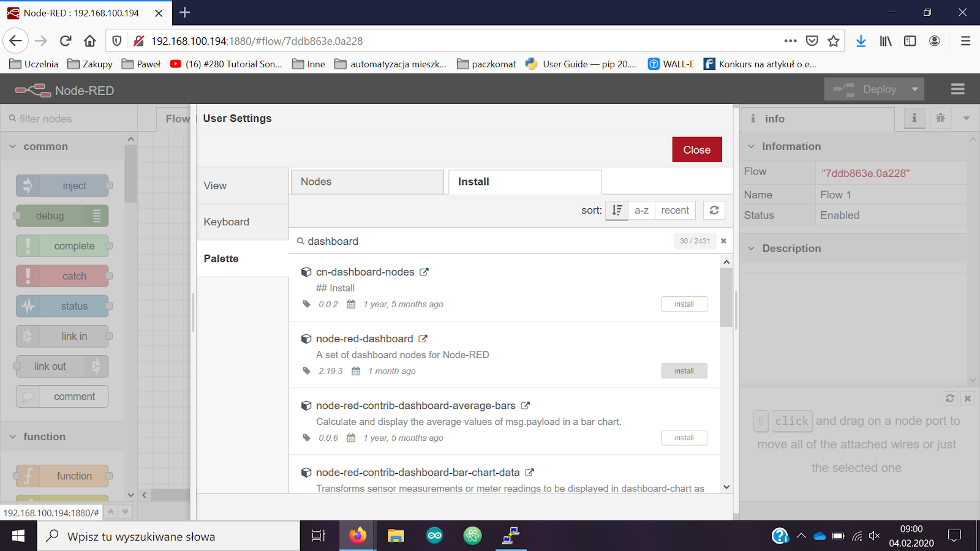
Task: Select the comment node in palette
Action: tap(62, 396)
